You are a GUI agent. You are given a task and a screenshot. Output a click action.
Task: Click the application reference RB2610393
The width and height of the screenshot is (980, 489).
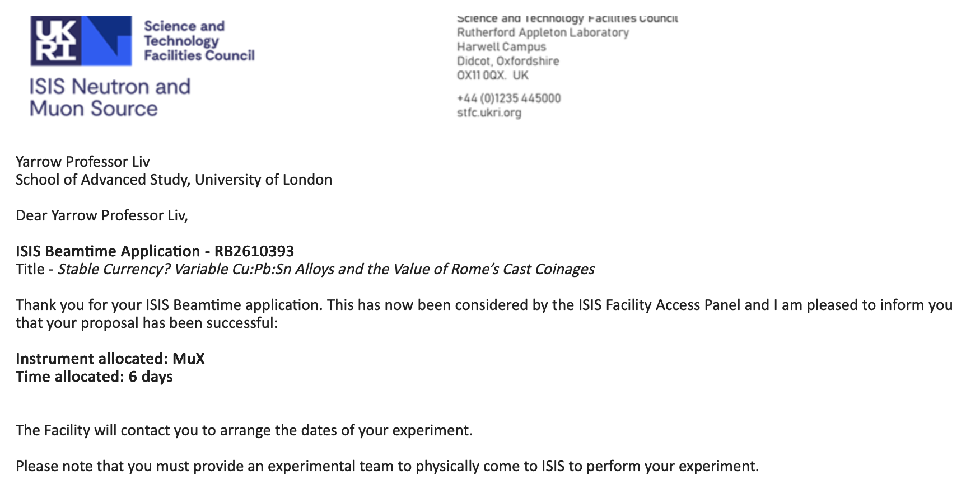[x=254, y=251]
